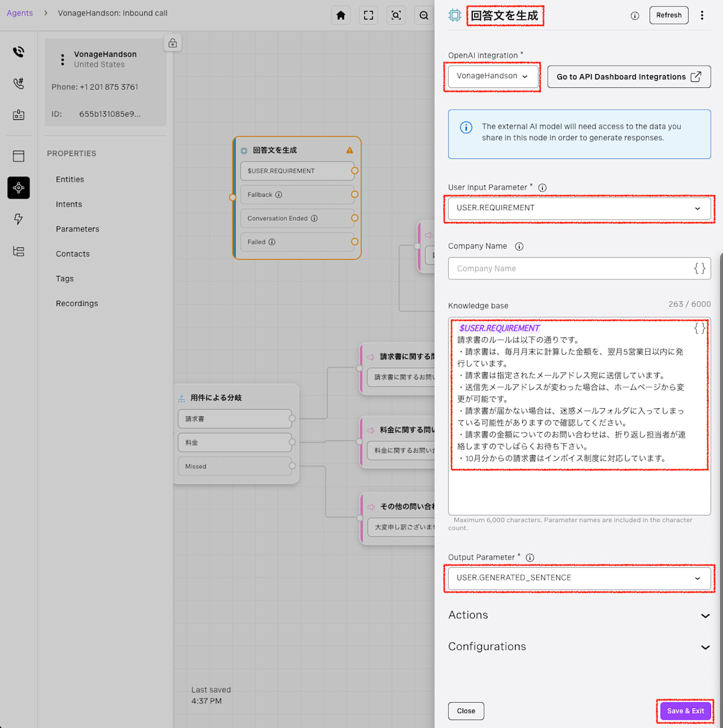This screenshot has width=723, height=728.
Task: Select the Failed output row
Action: click(297, 242)
